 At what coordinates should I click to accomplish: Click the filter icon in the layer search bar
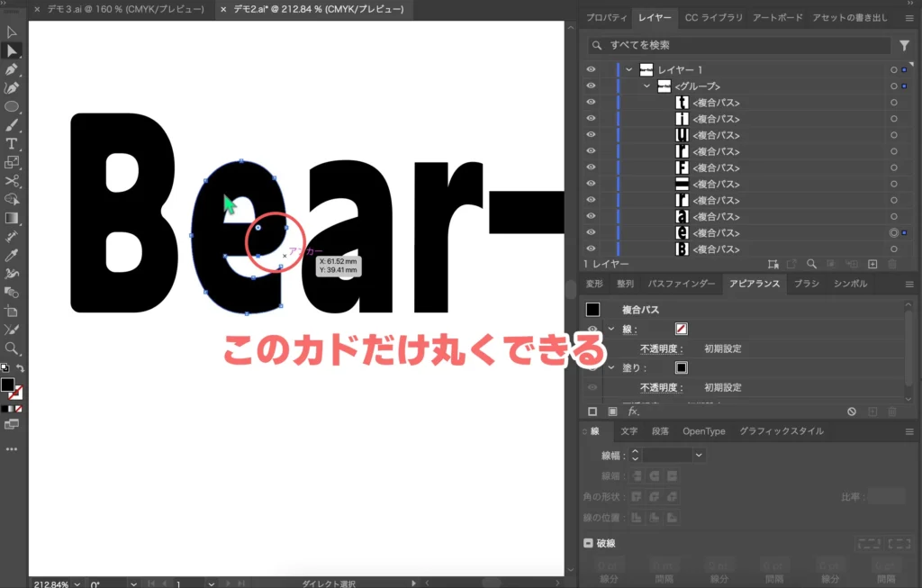coord(906,45)
